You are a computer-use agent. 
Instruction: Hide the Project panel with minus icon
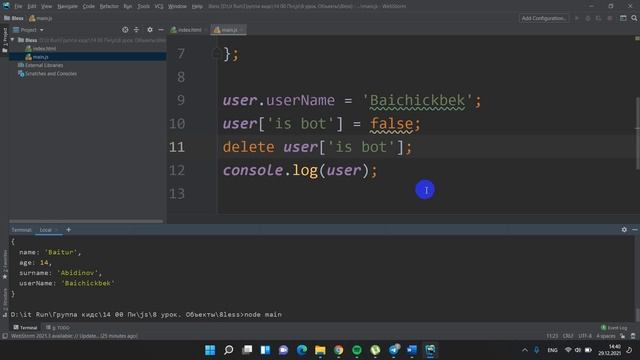[x=161, y=30]
